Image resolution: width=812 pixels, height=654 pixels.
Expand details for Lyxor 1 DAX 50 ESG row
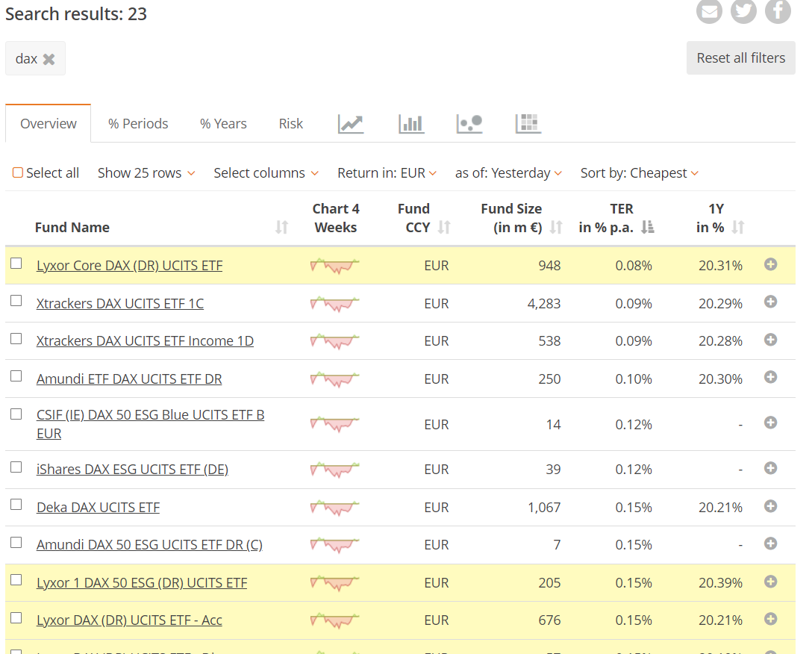tap(770, 582)
